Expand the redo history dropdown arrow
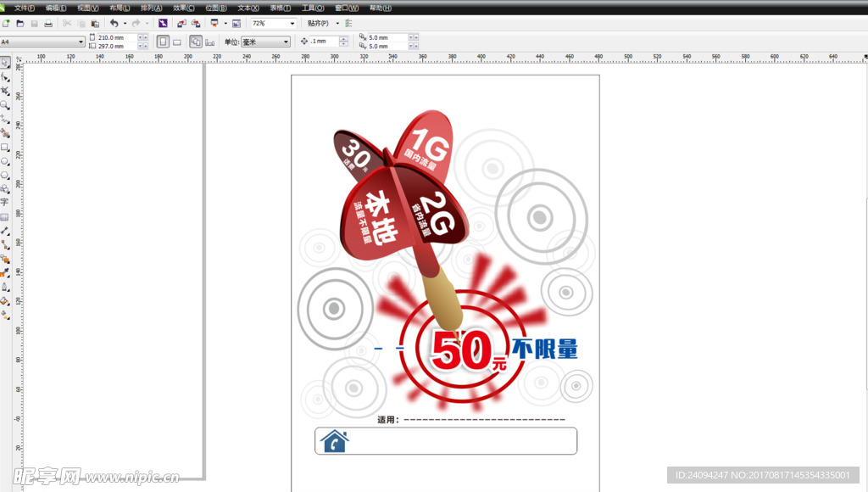 [x=147, y=23]
